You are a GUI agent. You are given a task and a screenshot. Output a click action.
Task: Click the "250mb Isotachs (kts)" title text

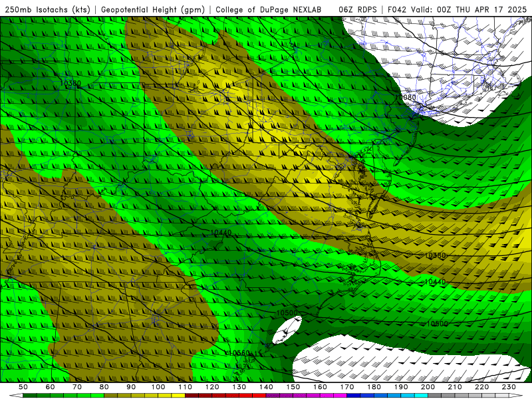[47, 9]
